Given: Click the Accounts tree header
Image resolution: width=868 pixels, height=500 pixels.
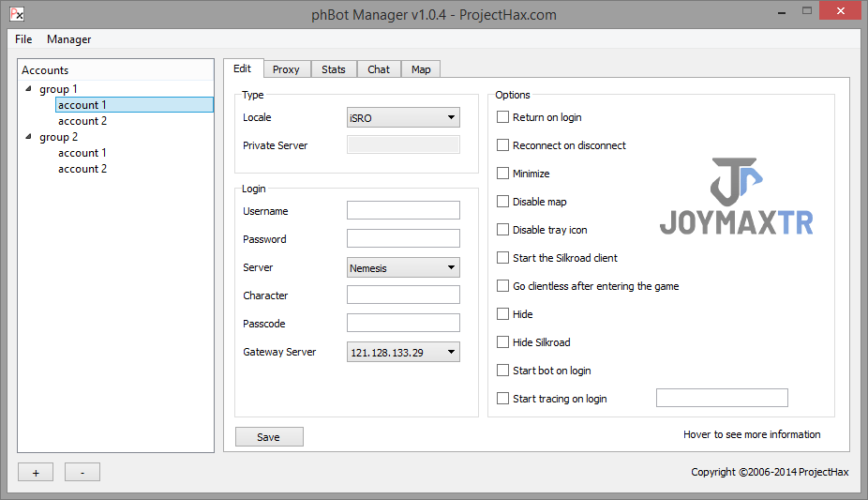Looking at the screenshot, I should (x=115, y=70).
